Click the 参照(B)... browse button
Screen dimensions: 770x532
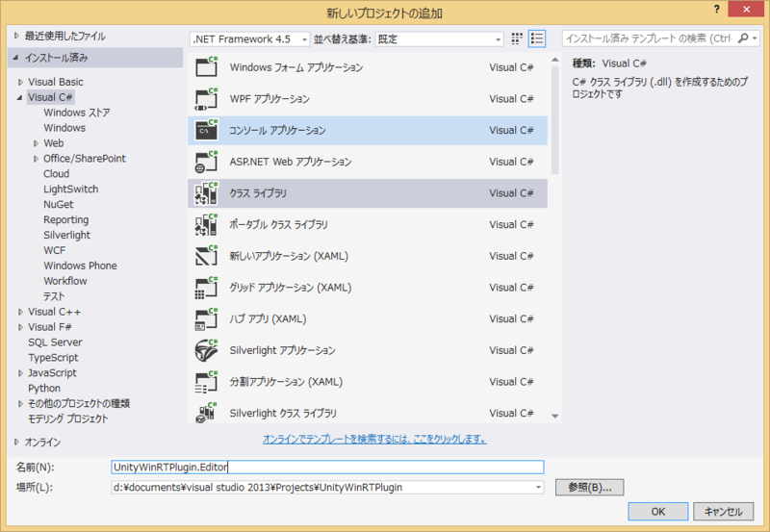click(590, 488)
